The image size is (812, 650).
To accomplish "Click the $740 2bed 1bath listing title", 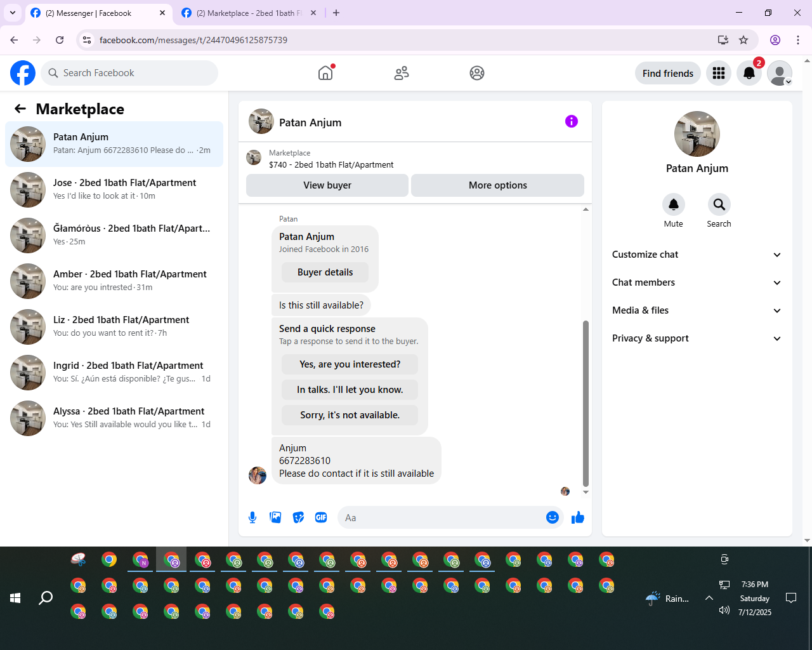I will click(331, 164).
